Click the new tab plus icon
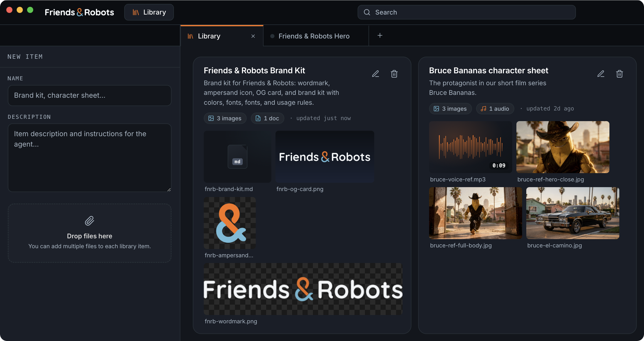 click(380, 36)
